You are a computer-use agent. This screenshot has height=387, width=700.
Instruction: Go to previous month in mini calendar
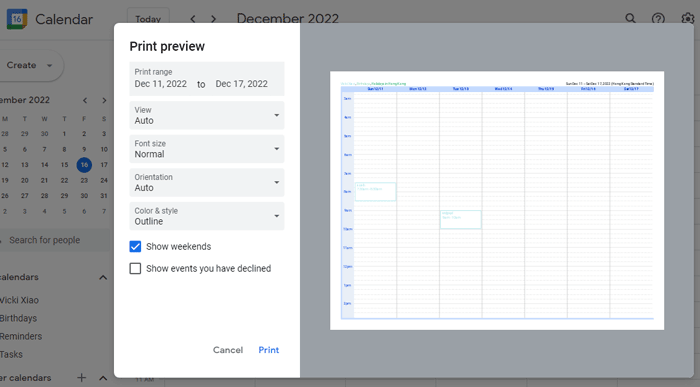[85, 100]
